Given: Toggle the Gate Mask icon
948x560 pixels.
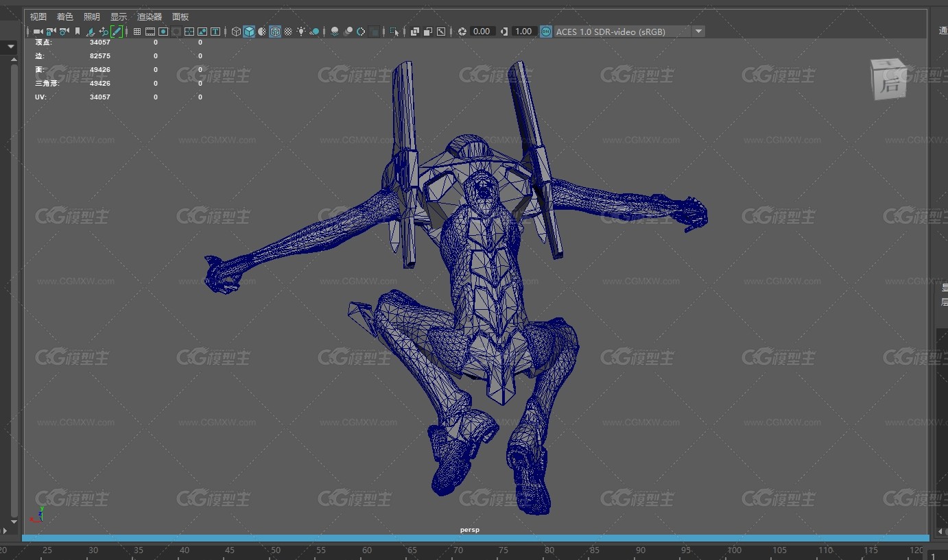Looking at the screenshot, I should [176, 32].
